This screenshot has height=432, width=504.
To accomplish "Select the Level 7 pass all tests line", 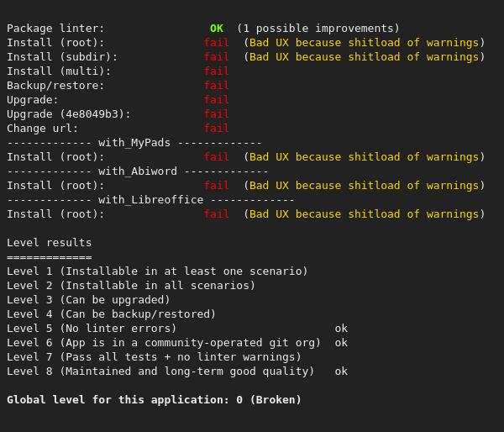I will 154,357.
